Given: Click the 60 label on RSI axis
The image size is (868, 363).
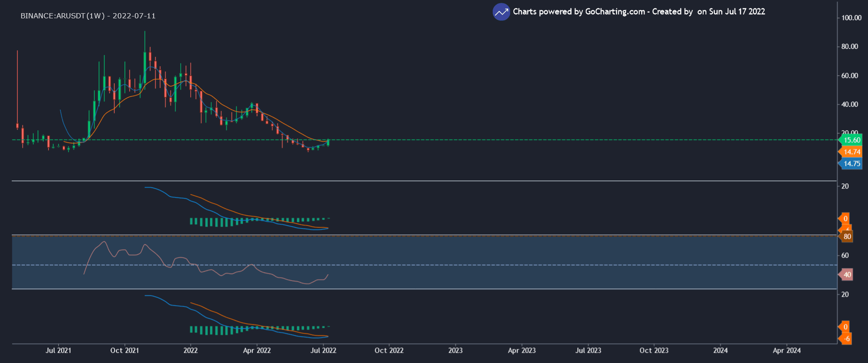Looking at the screenshot, I should pos(845,255).
